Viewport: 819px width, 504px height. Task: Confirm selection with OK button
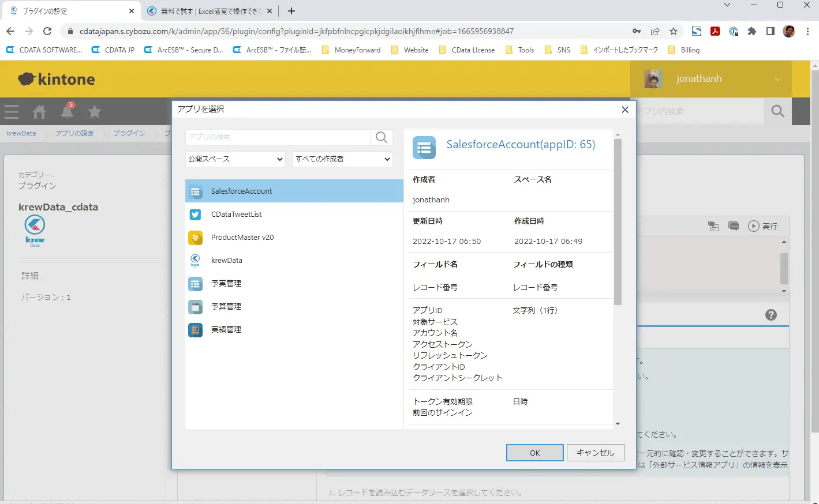(x=534, y=453)
